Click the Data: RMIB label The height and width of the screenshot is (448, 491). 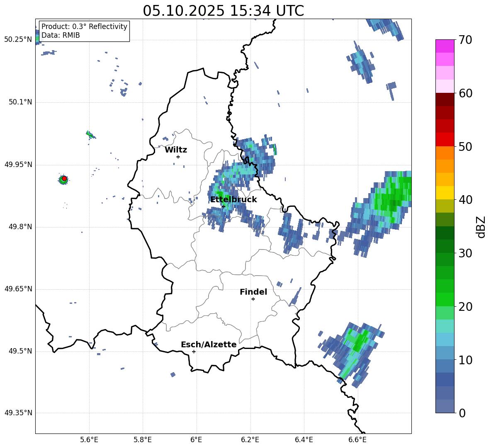point(61,35)
